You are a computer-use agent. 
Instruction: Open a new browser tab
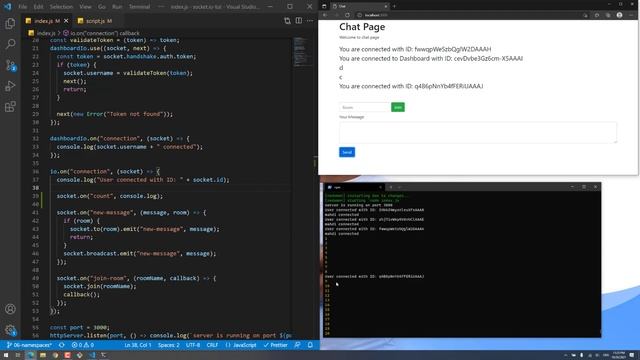394,6
